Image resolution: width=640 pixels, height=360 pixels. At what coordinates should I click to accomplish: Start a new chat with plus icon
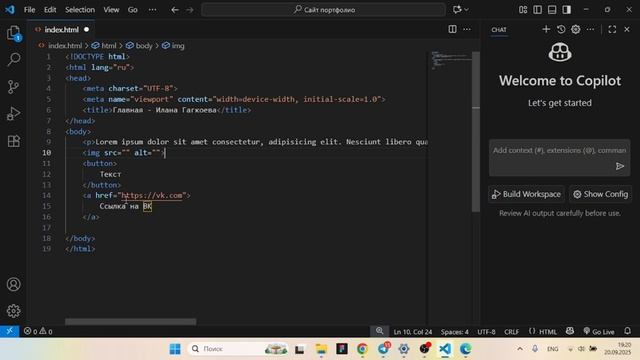pos(546,29)
